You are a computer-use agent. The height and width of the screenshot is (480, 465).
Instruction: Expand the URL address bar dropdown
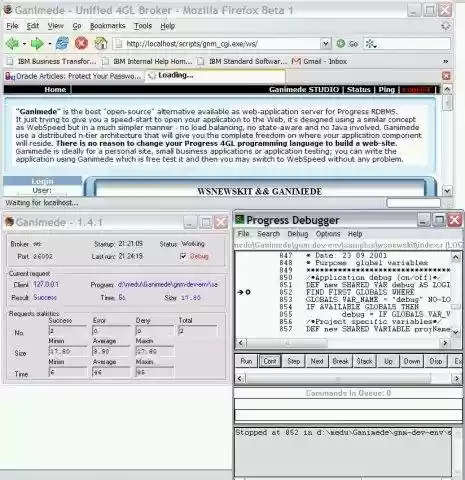325,44
